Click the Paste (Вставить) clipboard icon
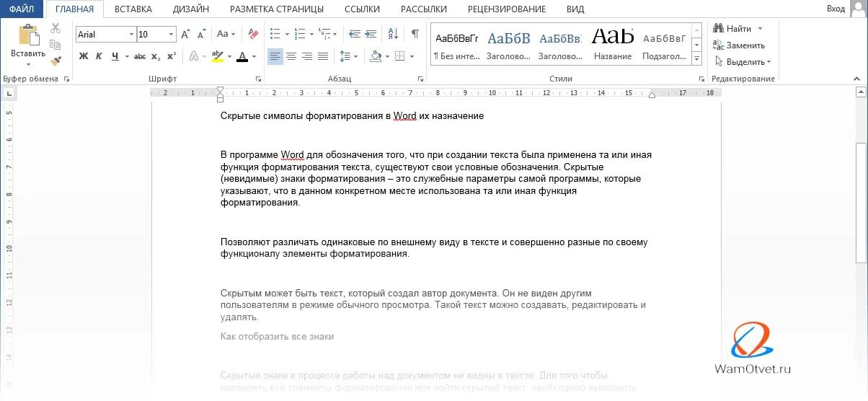868x401 pixels. 29,35
